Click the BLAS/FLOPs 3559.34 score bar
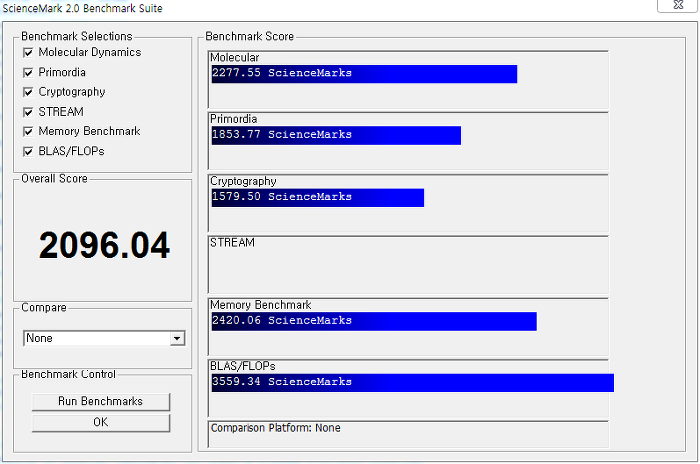This screenshot has width=700, height=464. tap(413, 383)
